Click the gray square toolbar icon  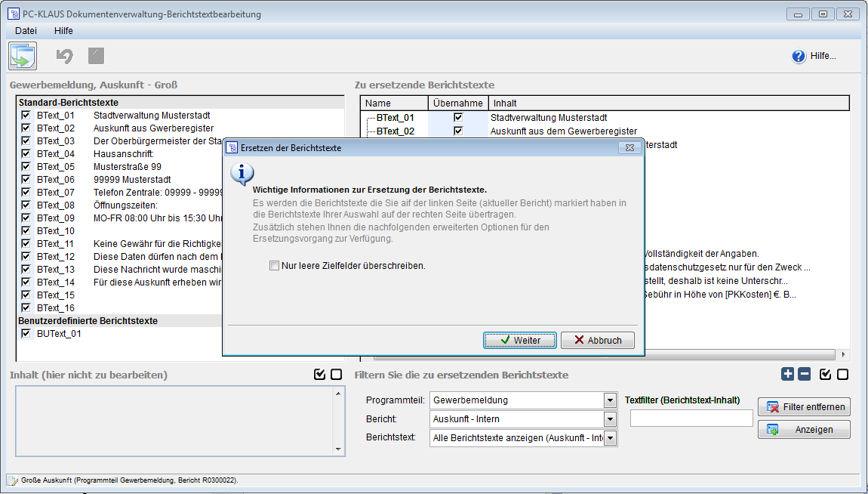96,56
